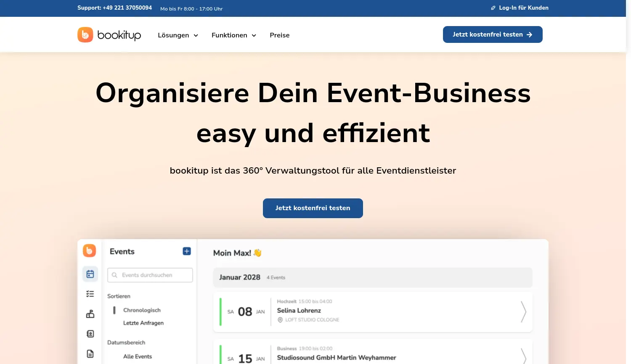Click header 'Jetzt kostenfrei testen' arrow button

[x=493, y=34]
